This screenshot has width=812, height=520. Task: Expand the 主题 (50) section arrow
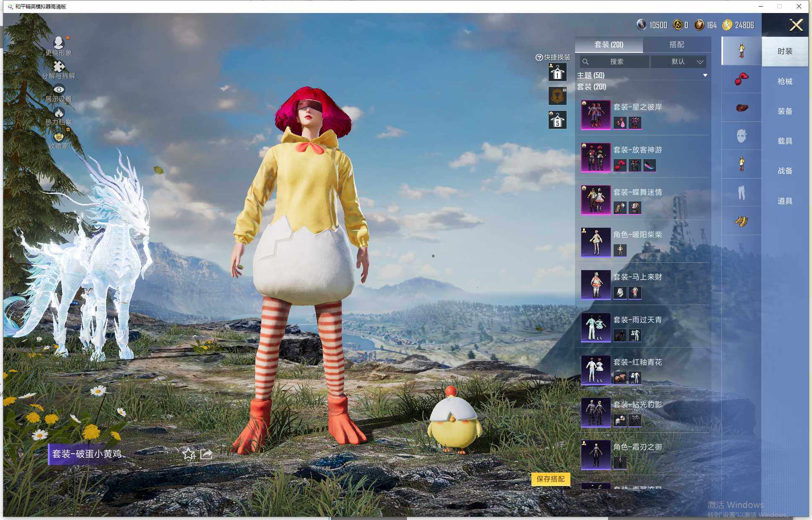(705, 76)
